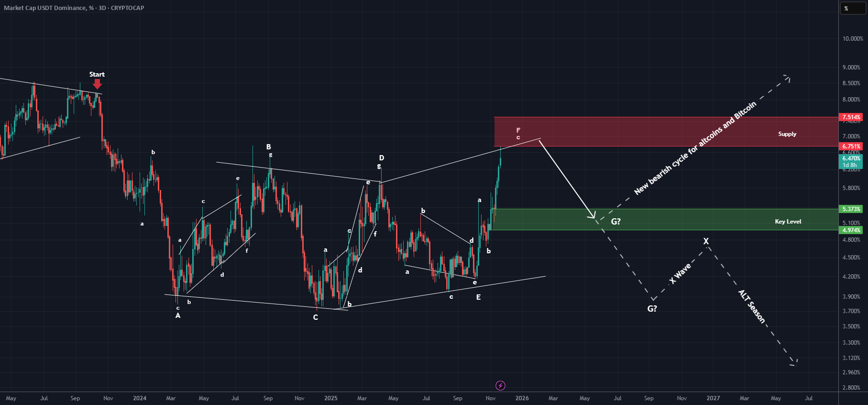
Task: Select the 7.514% price label
Action: (x=851, y=117)
